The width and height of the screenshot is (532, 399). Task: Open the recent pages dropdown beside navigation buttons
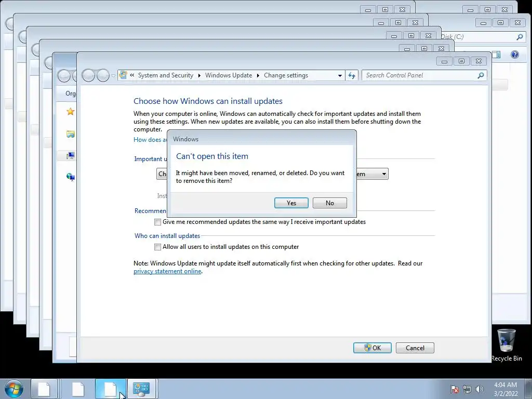(x=113, y=76)
